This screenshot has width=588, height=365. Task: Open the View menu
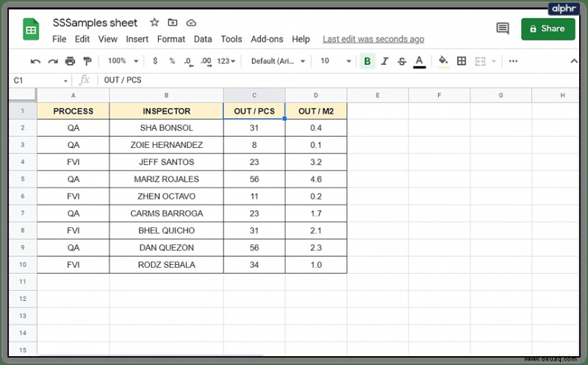point(107,39)
